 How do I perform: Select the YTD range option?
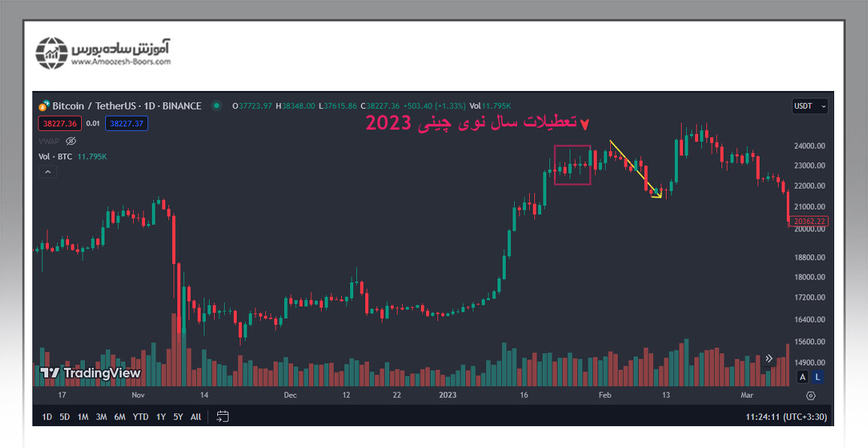[x=140, y=416]
